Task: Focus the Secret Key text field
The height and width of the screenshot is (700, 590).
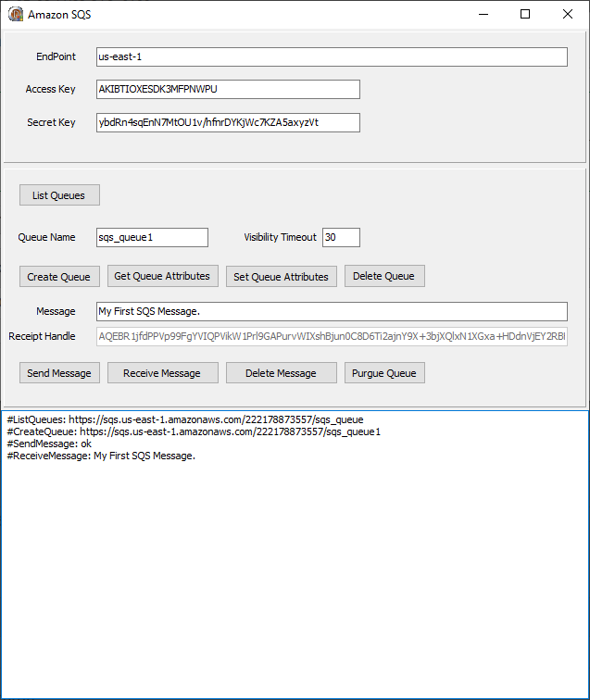Action: tap(228, 123)
